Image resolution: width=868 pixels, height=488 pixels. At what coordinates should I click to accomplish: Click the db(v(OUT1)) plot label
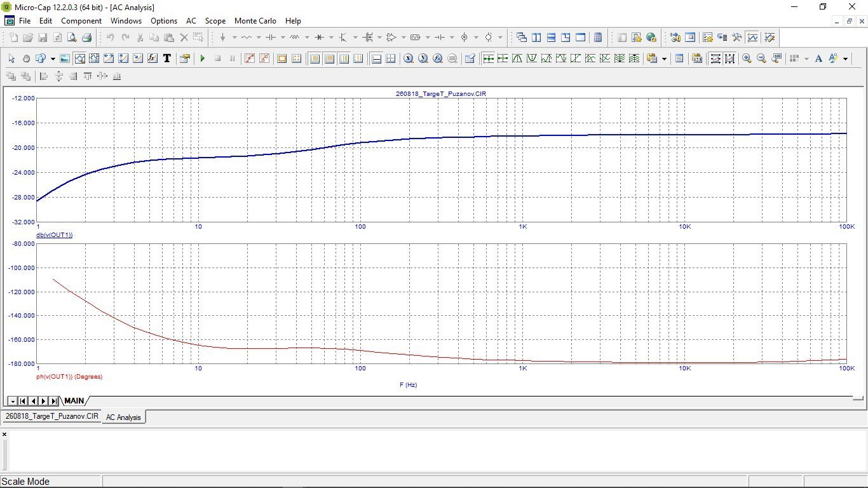click(54, 235)
